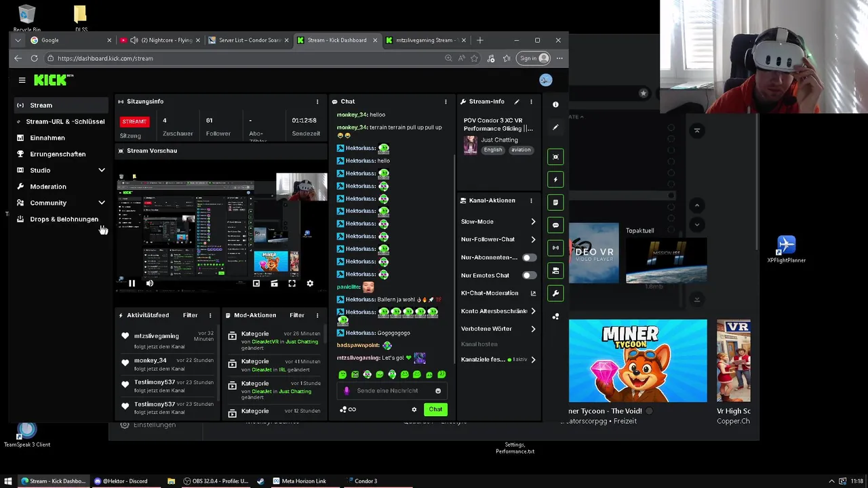Image resolution: width=868 pixels, height=488 pixels.
Task: Switch to mtzslivegaming Stream tab
Action: [x=425, y=40]
